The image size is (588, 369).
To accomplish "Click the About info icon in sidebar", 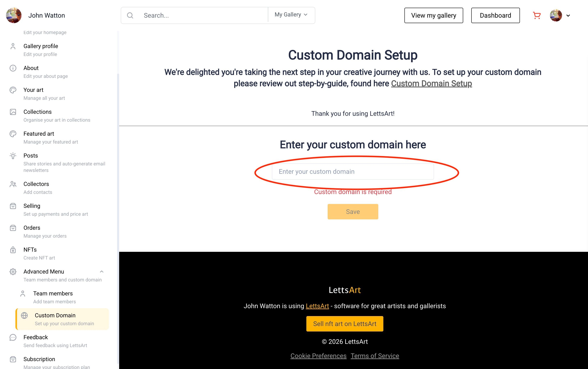I will click(x=13, y=68).
